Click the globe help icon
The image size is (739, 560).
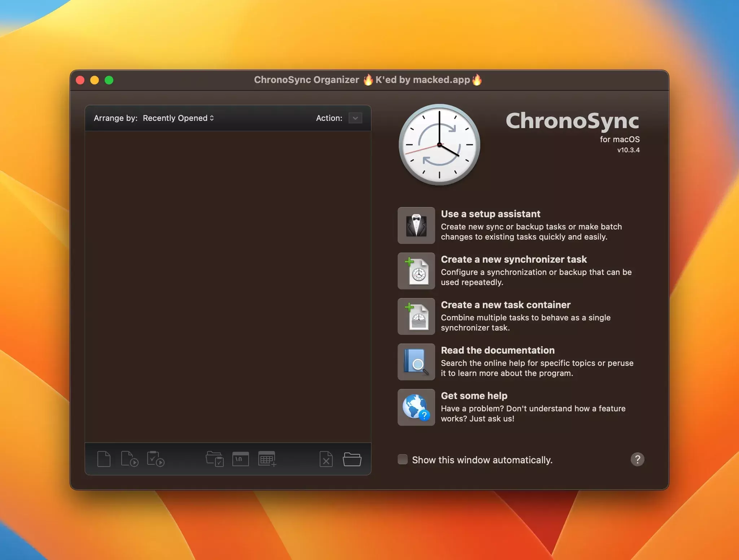(416, 407)
